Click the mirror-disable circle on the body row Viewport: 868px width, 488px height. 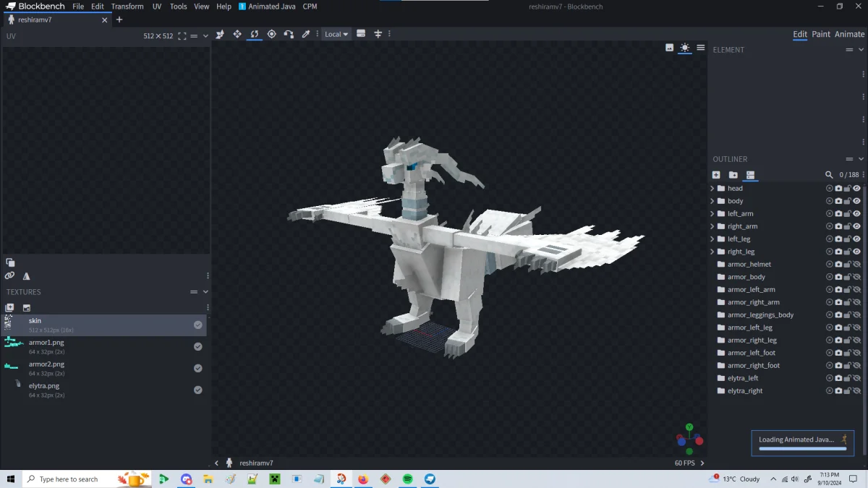830,201
